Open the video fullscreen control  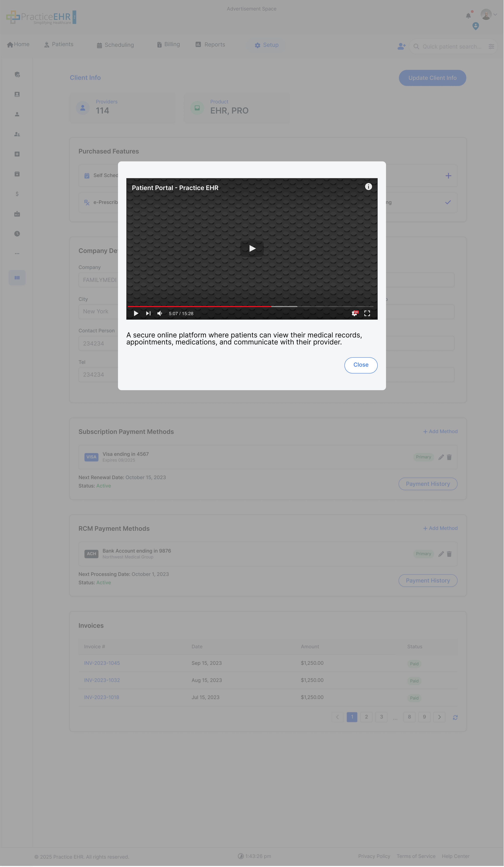(367, 314)
